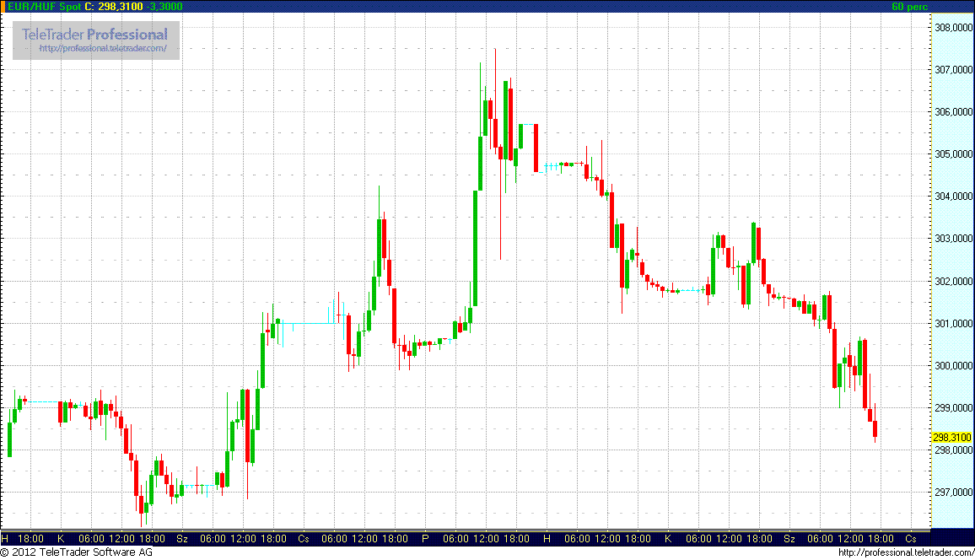This screenshot has height=560, width=975.
Task: Click the 302,0000 price axis label
Action: [x=952, y=281]
